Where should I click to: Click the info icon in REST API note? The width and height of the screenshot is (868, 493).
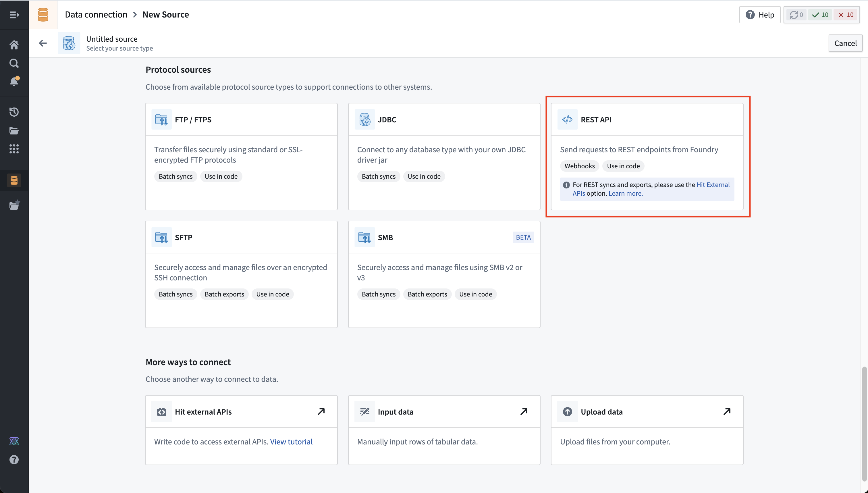566,185
